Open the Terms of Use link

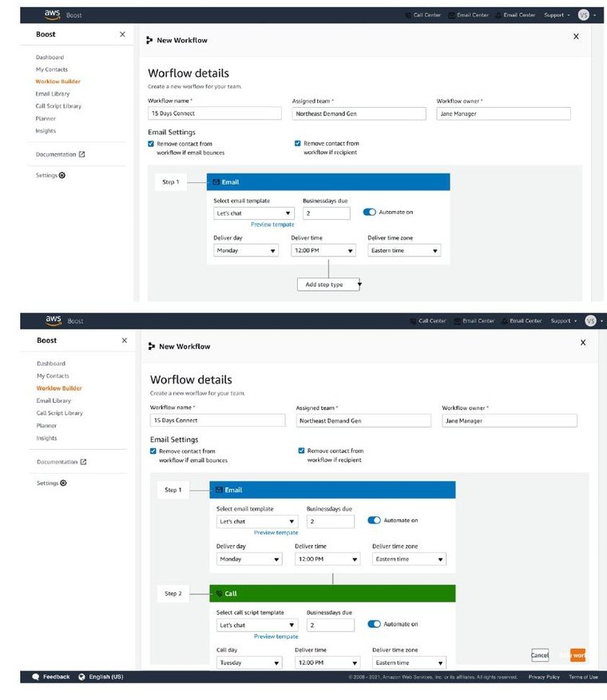coord(583,677)
